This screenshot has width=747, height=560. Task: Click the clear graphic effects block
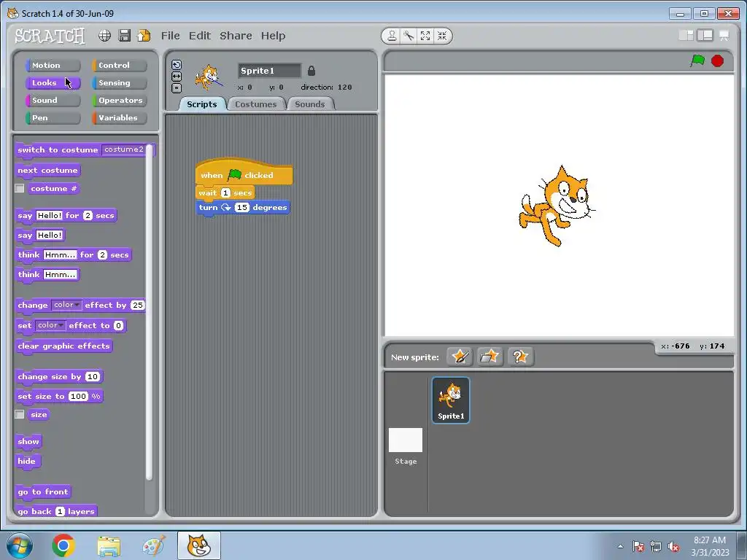64,346
